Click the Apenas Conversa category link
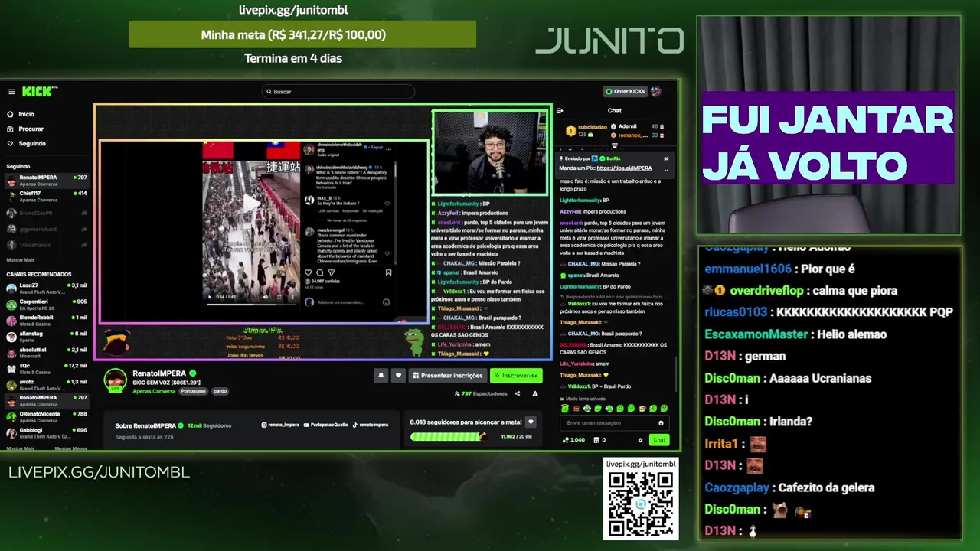 pyautogui.click(x=154, y=391)
